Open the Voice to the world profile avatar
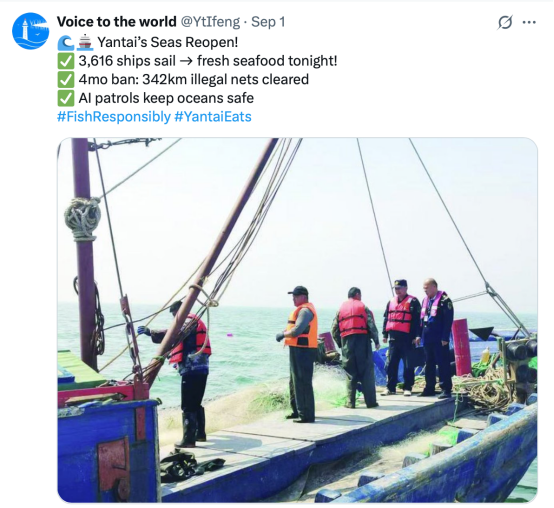This screenshot has height=508, width=554. coord(30,31)
